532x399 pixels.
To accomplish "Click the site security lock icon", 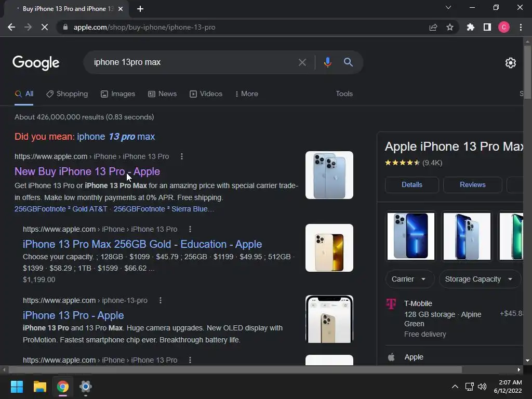I will click(x=65, y=27).
